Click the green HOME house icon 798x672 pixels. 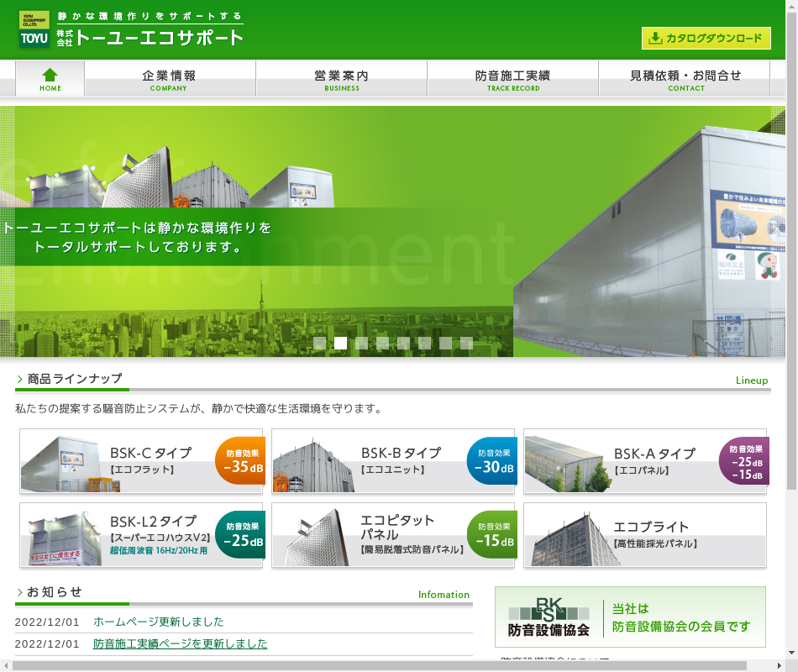click(50, 76)
